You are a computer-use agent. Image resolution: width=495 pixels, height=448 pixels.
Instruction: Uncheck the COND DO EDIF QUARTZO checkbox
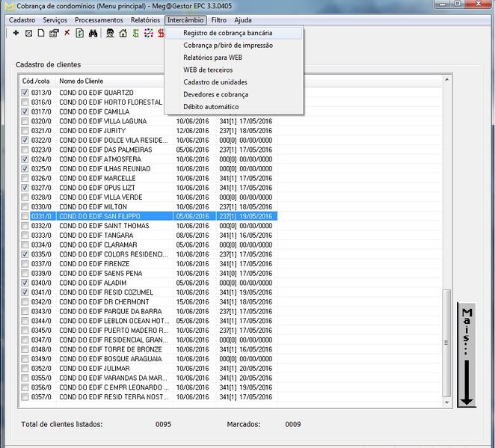coord(25,93)
